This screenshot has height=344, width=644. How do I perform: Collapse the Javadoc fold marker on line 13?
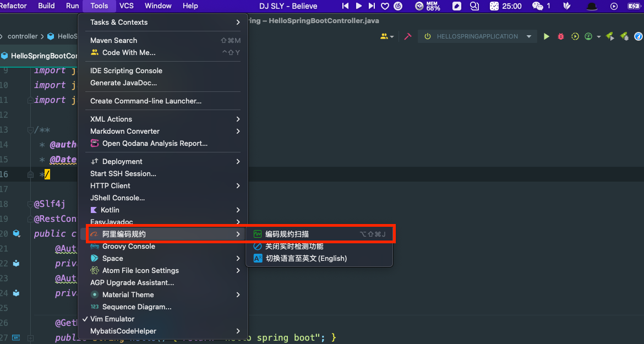coord(30,130)
